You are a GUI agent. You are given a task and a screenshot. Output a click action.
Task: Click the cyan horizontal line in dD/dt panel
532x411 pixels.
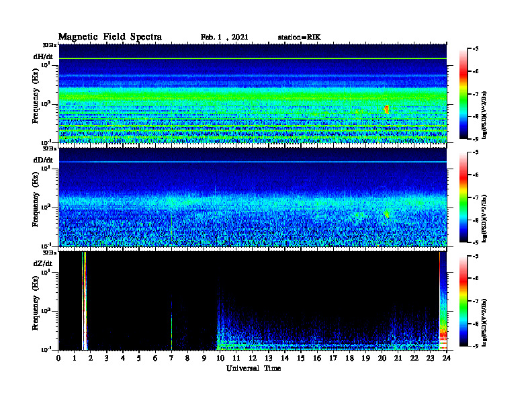click(253, 162)
